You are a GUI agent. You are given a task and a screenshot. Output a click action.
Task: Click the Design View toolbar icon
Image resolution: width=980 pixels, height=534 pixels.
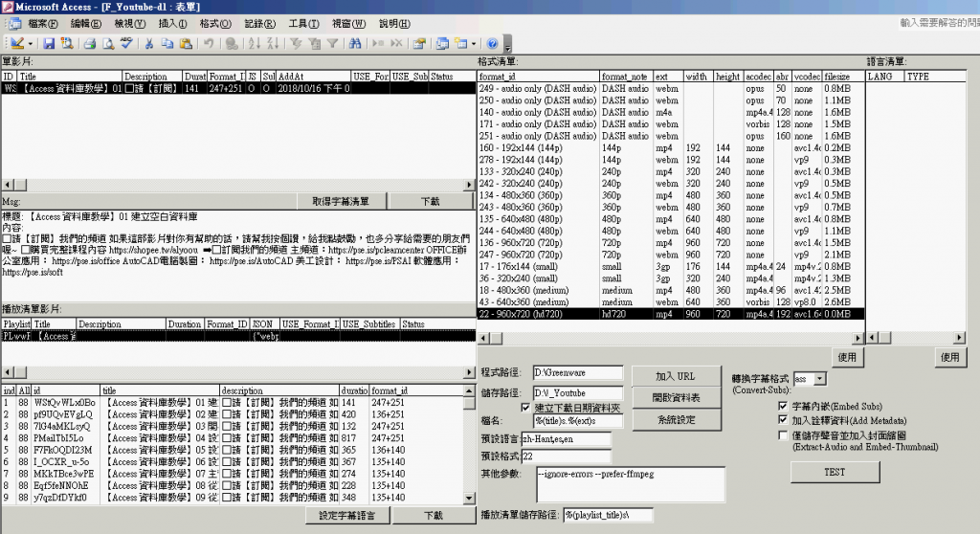point(17,44)
